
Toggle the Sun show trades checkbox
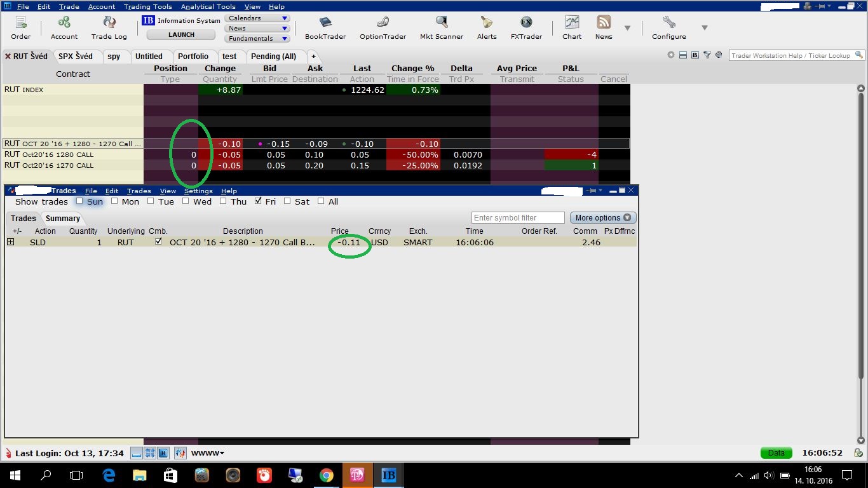(79, 201)
